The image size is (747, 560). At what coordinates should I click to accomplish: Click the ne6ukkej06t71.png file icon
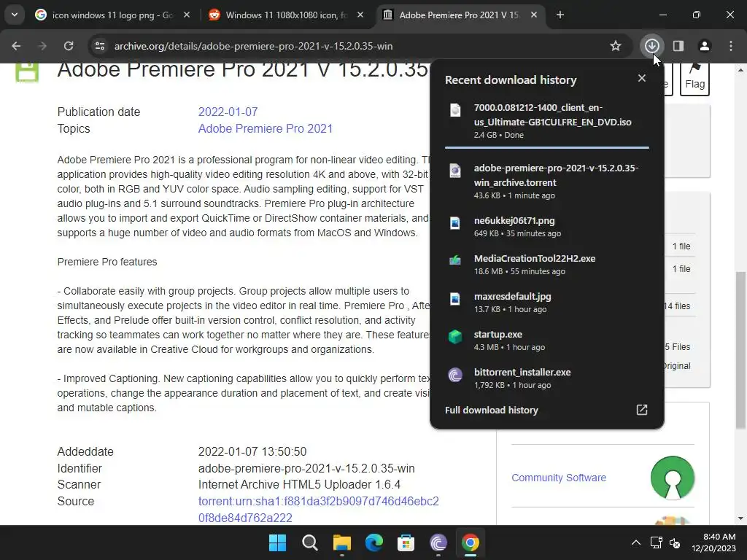tap(455, 223)
